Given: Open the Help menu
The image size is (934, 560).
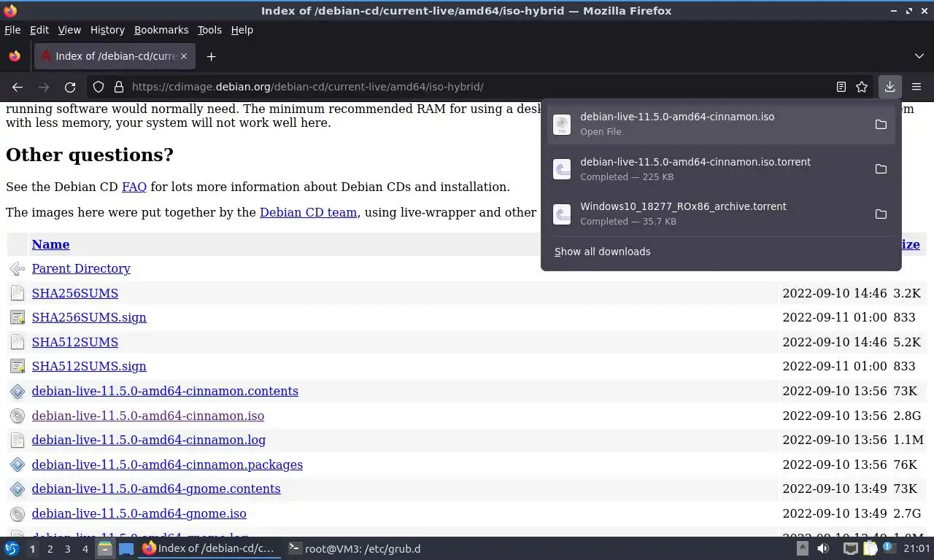Looking at the screenshot, I should coord(242,30).
